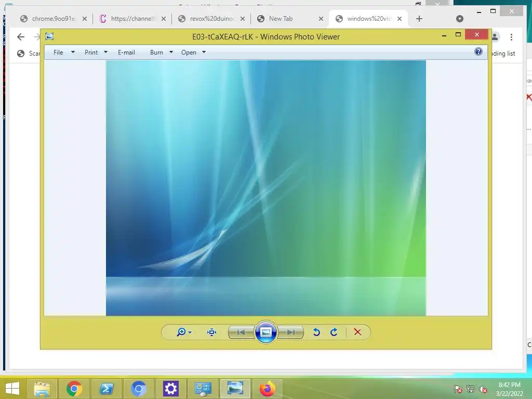532x399 pixels.
Task: Go to the next photo
Action: [x=290, y=332]
